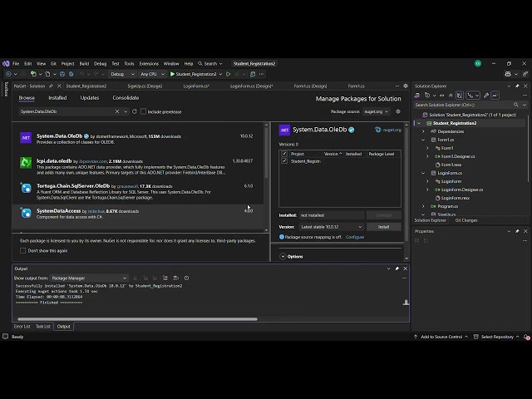This screenshot has height=399, width=532.
Task: Pin the NuGet - Solution tab
Action: point(51,86)
